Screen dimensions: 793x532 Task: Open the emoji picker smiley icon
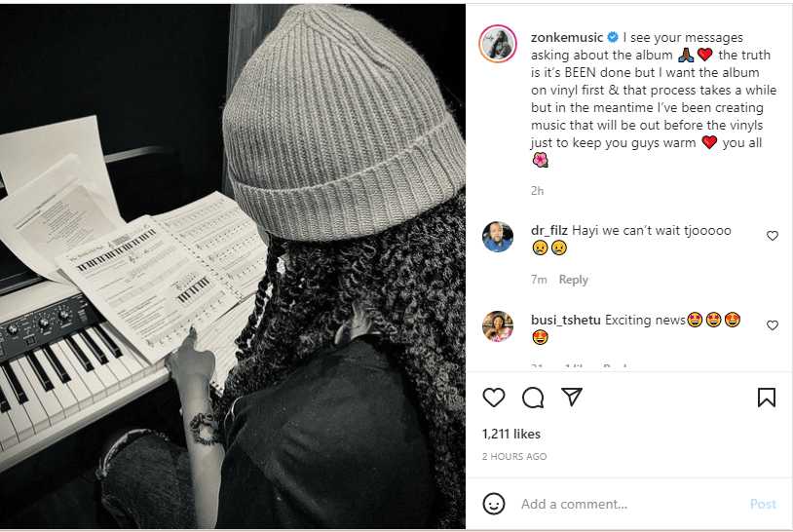pyautogui.click(x=494, y=504)
